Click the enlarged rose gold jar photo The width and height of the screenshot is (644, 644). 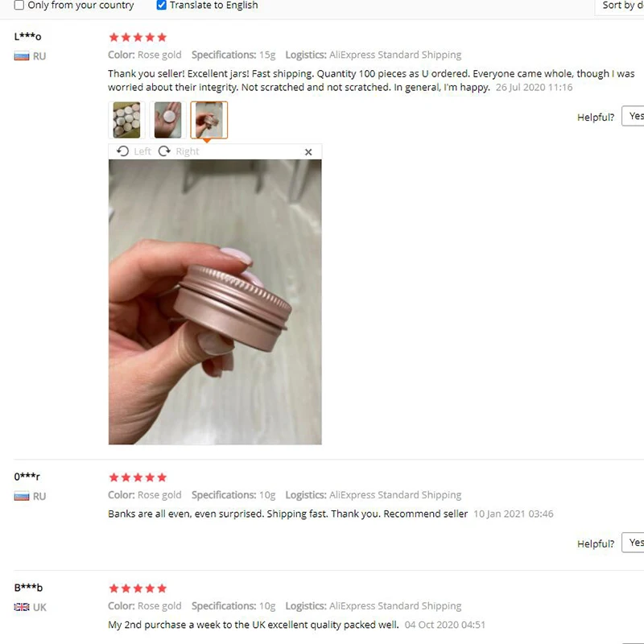pyautogui.click(x=215, y=302)
